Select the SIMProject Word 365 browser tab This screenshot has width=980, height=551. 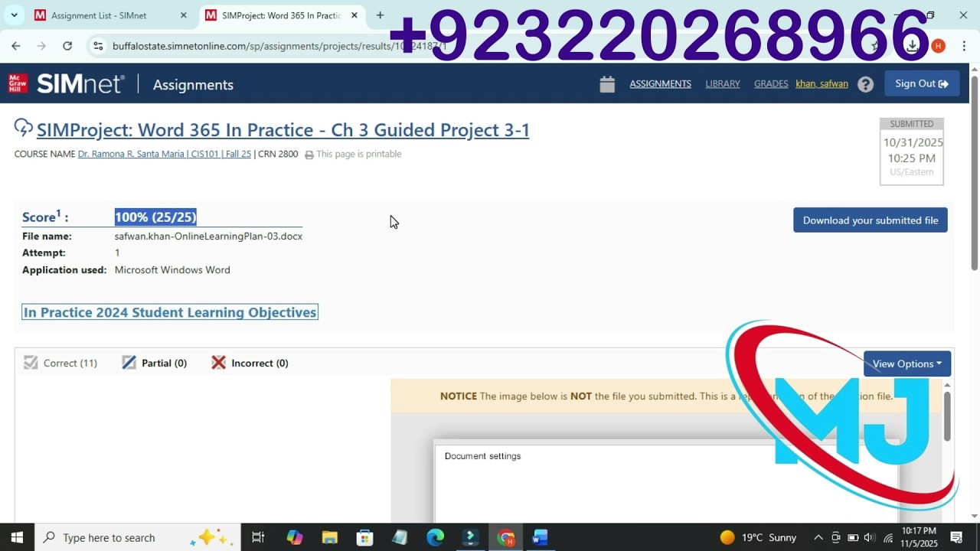282,15
